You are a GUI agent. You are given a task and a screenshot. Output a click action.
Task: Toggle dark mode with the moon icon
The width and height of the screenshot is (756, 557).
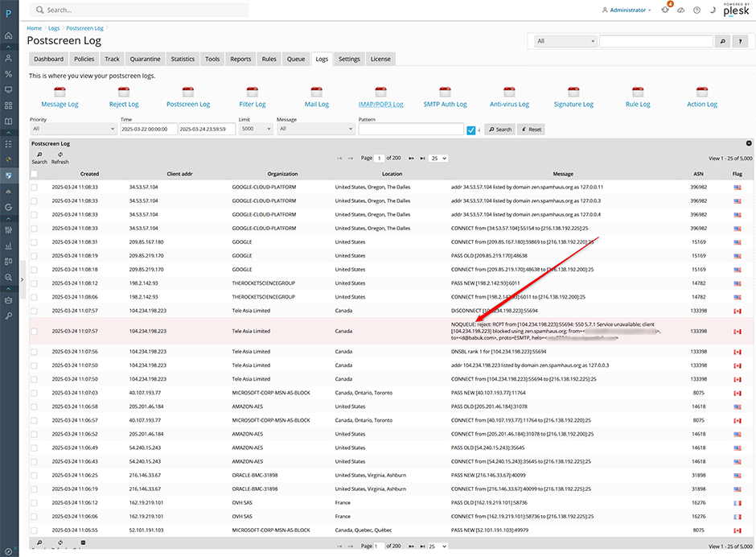pyautogui.click(x=713, y=10)
